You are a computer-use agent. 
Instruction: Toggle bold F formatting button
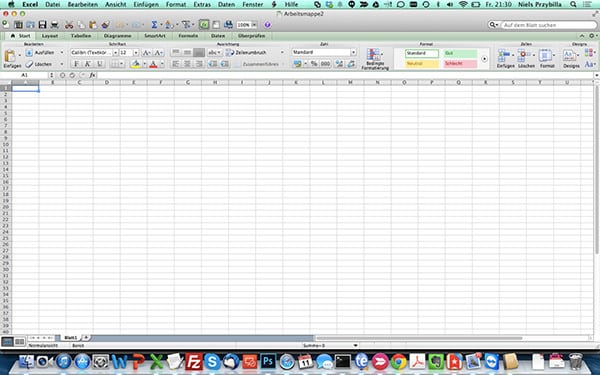[76, 64]
